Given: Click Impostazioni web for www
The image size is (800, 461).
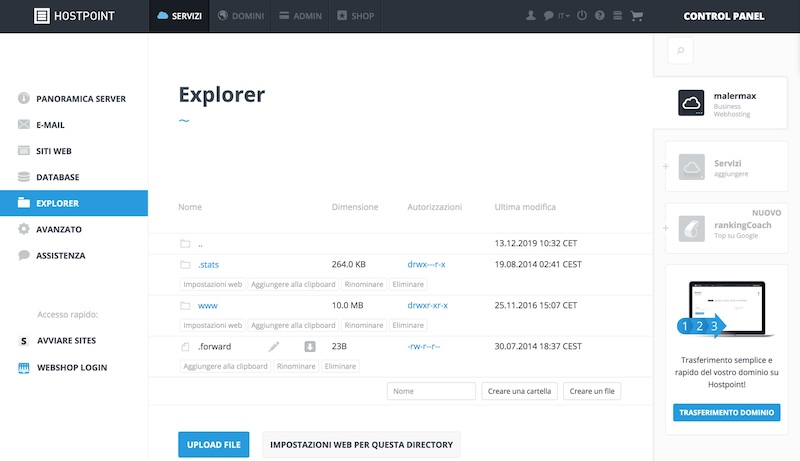Looking at the screenshot, I should 212,325.
